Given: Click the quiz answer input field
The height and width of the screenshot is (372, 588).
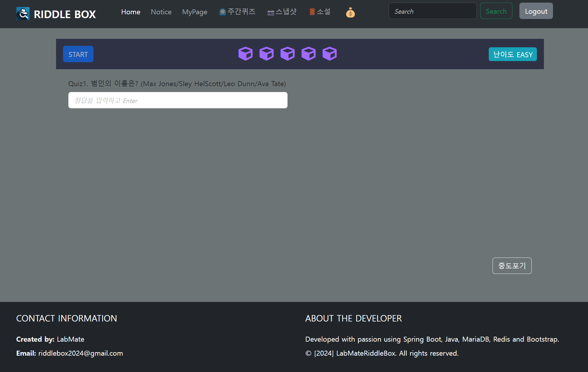Looking at the screenshot, I should [x=178, y=100].
